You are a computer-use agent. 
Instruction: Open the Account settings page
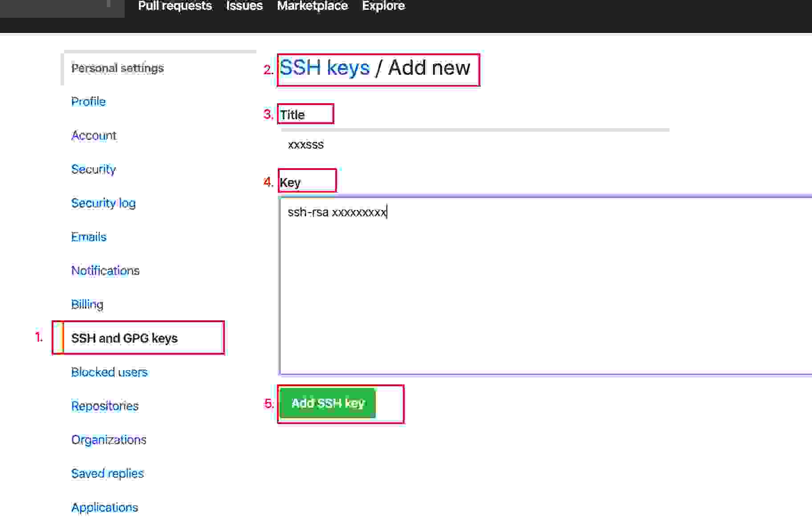(93, 135)
